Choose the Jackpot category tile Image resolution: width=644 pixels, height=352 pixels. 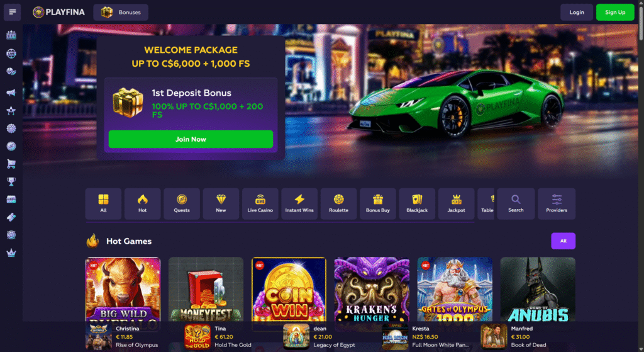click(x=457, y=203)
